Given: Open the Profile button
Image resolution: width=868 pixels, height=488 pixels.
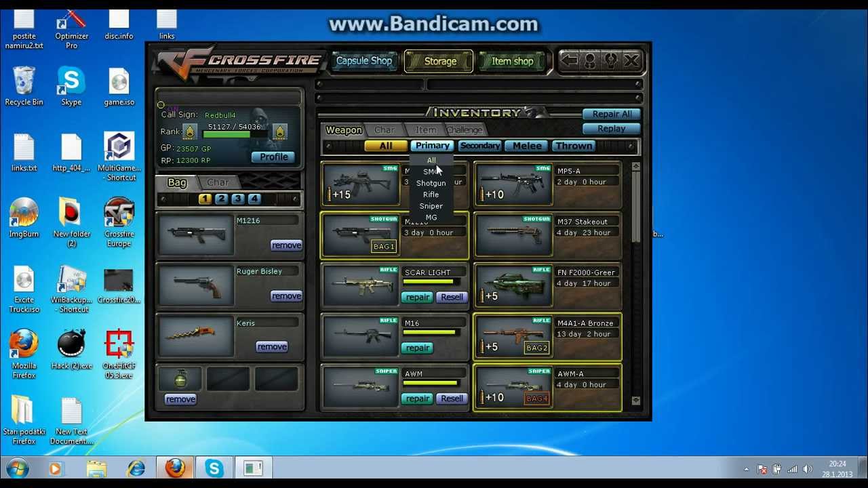Looking at the screenshot, I should click(274, 157).
